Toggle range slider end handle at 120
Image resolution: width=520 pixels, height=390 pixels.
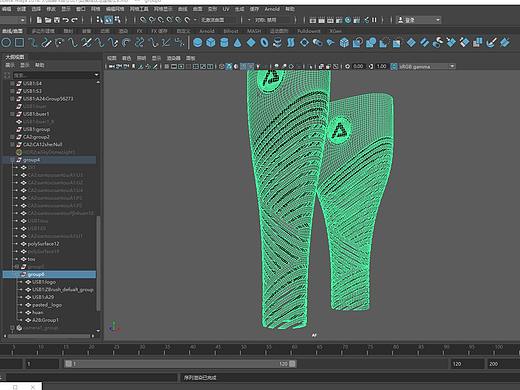point(292,364)
